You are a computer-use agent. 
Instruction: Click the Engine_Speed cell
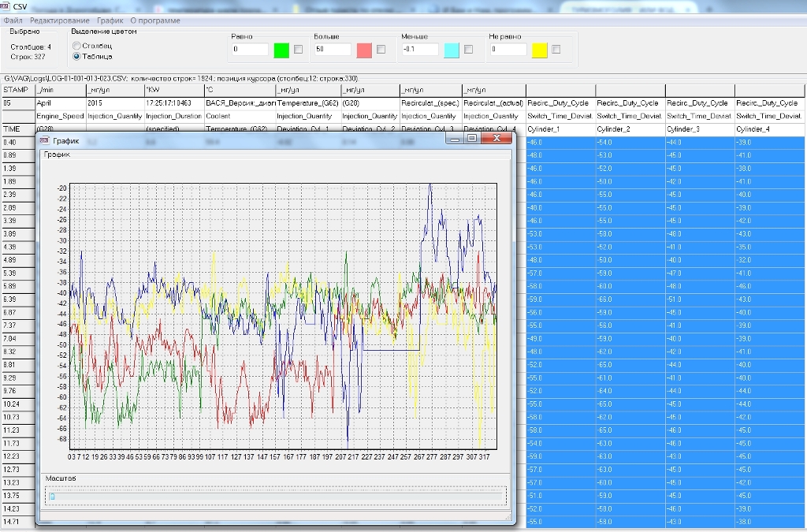pyautogui.click(x=61, y=117)
